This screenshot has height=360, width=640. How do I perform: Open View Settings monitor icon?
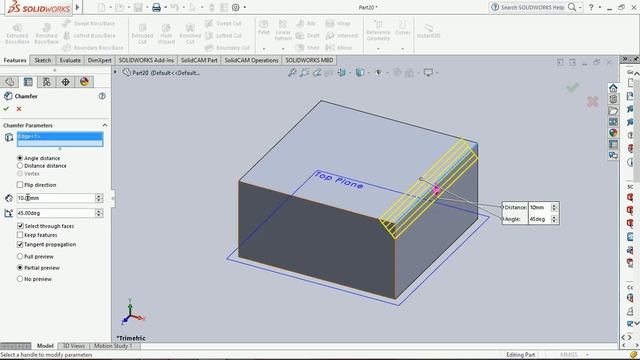(428, 73)
